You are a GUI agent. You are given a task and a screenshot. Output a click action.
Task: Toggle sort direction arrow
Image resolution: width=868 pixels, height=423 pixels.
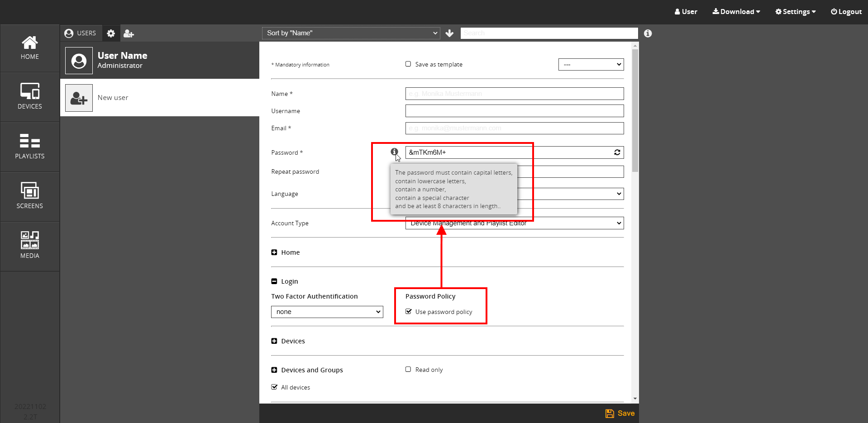click(449, 33)
